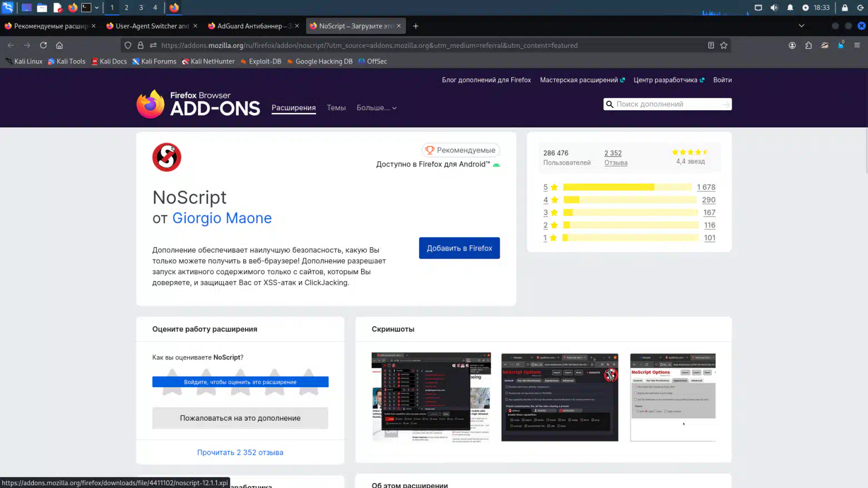Close the AdGuard Антибаннер tab
The width and height of the screenshot is (868, 488).
coord(297,26)
